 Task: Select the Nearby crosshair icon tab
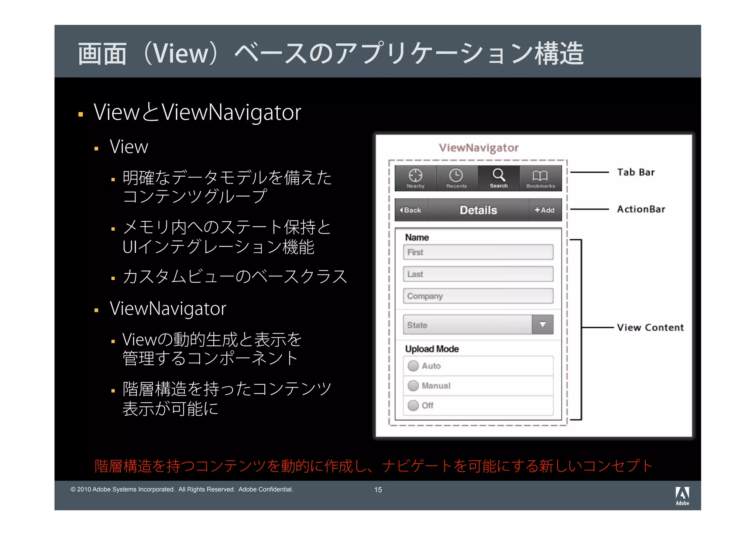tap(416, 178)
